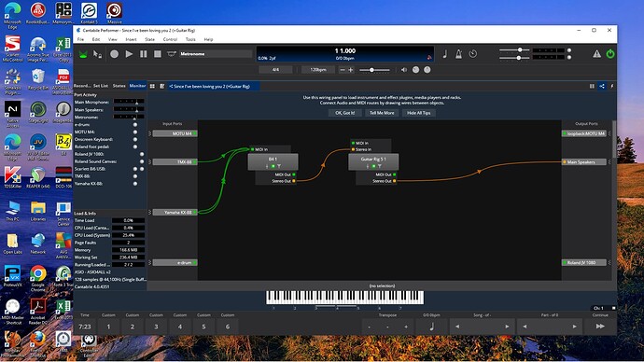Screen dimensions: 644x362
Task: Open the Metronome transport dropdown
Action: pos(216,54)
